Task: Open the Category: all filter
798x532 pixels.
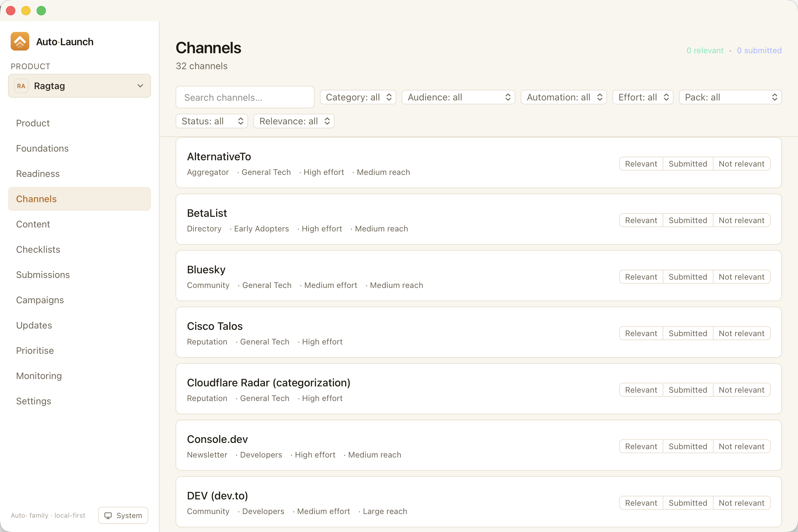Action: 358,97
